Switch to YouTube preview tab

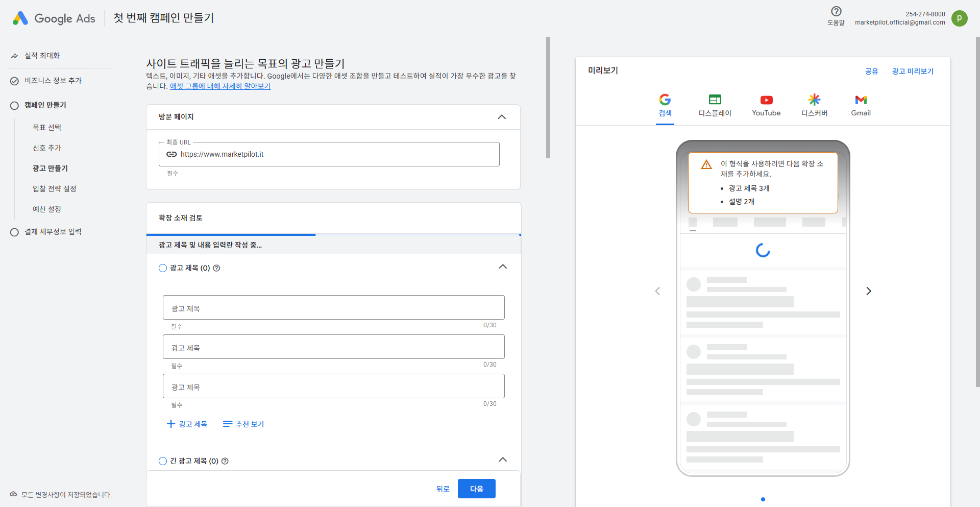coord(766,107)
